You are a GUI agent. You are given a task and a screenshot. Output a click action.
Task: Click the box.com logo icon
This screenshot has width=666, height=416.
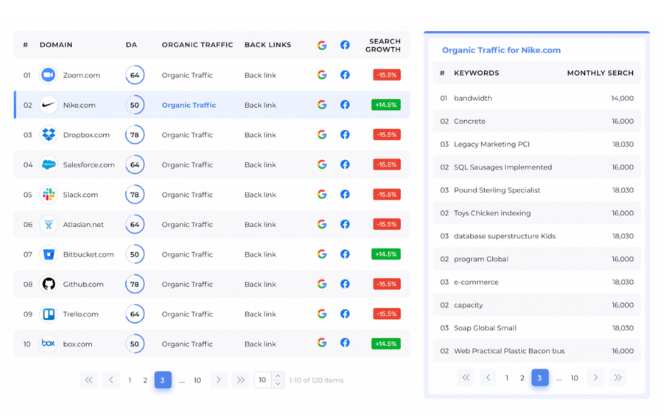[48, 343]
